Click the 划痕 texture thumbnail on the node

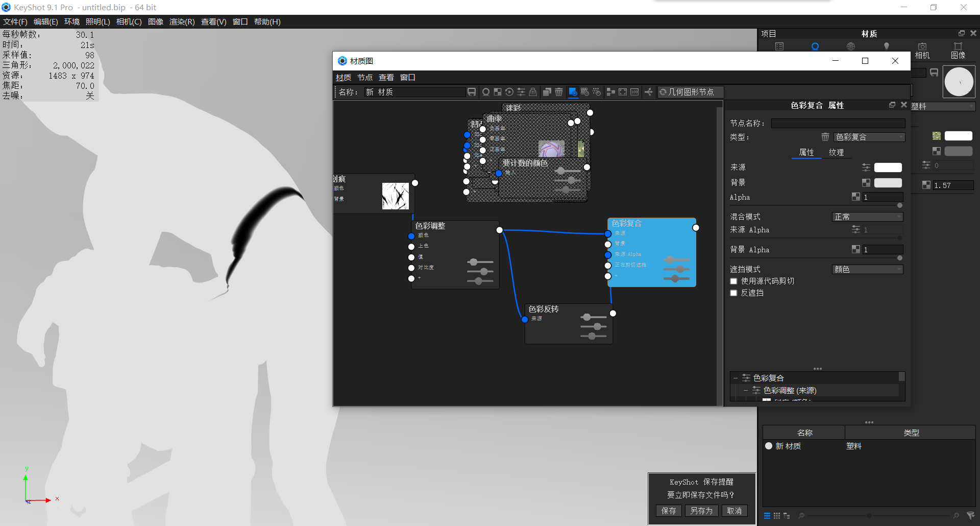[x=396, y=196]
